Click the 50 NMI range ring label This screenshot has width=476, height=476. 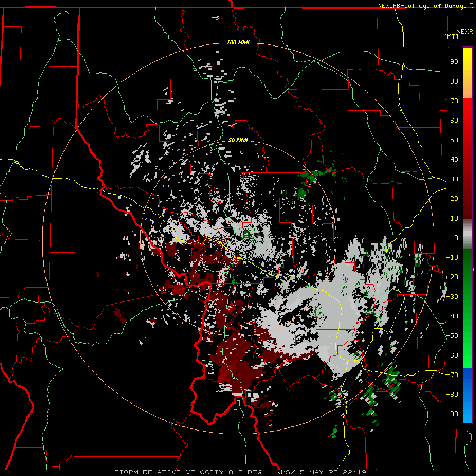click(x=238, y=140)
